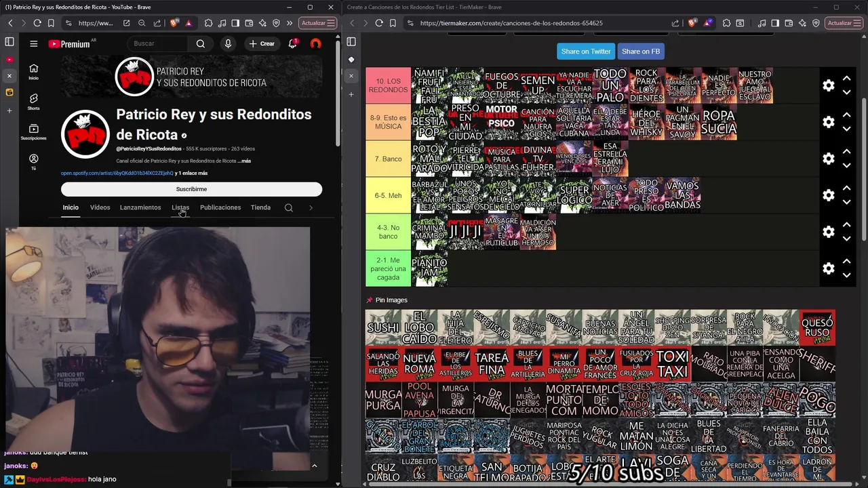
Task: Click Actualizar button in TierMaker window
Action: [x=844, y=23]
